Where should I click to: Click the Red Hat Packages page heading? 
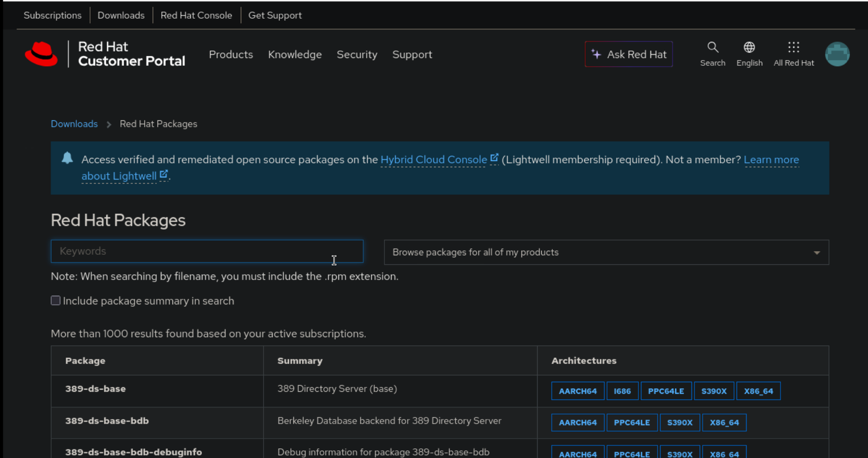point(118,220)
